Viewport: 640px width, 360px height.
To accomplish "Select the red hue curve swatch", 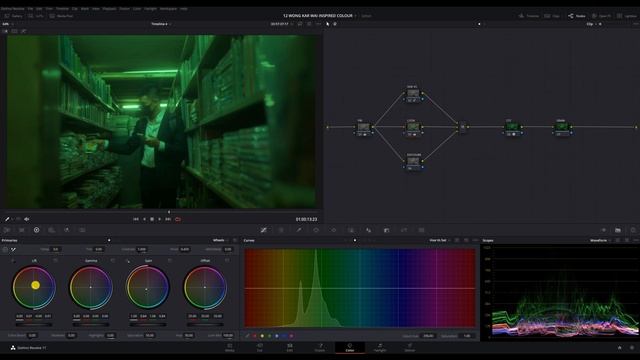I will point(255,336).
